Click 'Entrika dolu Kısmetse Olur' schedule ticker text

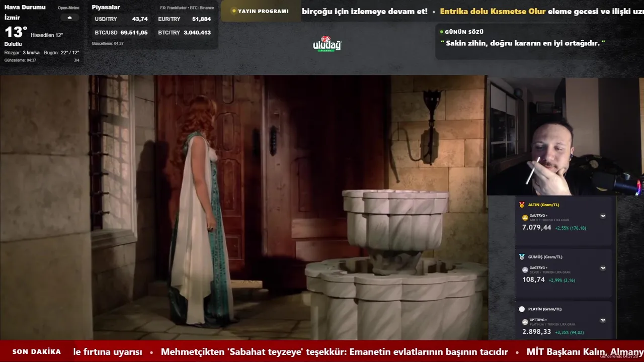pyautogui.click(x=493, y=11)
